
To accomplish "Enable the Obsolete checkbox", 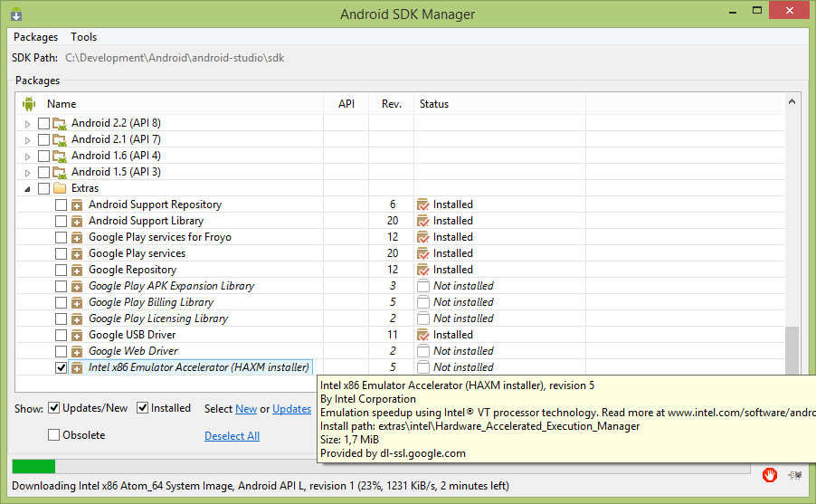I will click(53, 434).
